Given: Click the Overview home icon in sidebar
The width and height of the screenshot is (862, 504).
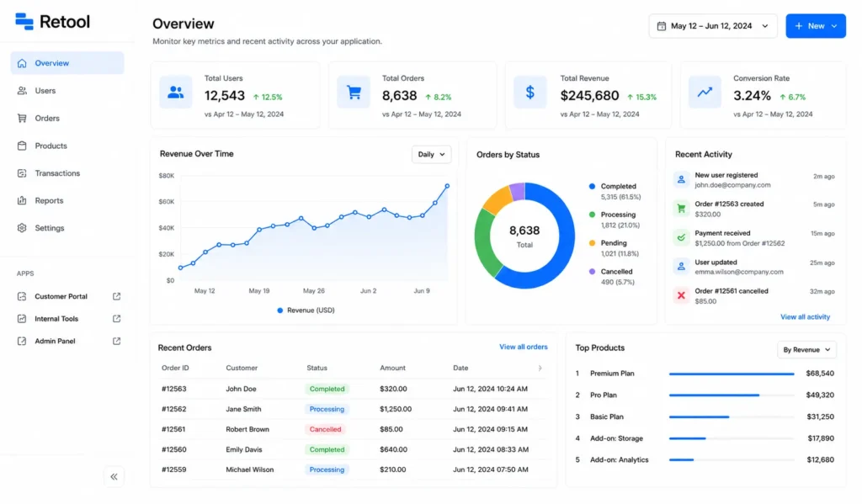Looking at the screenshot, I should (x=22, y=63).
